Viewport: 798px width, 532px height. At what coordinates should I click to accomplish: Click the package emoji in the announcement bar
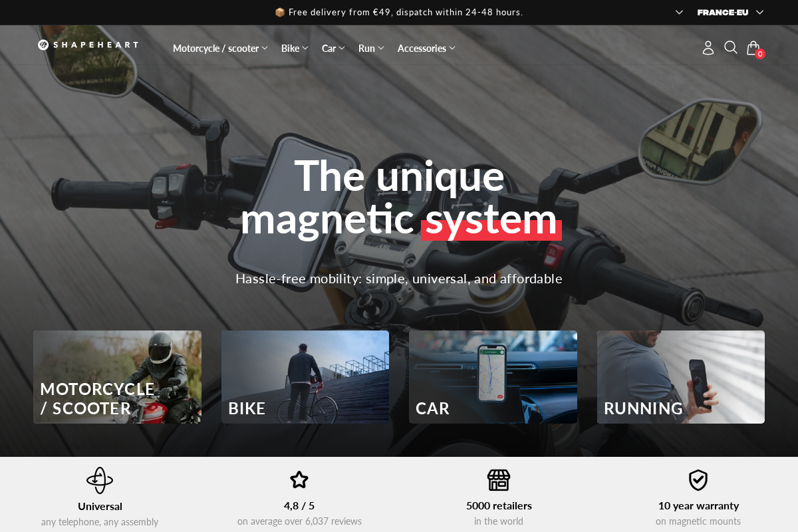pos(280,12)
